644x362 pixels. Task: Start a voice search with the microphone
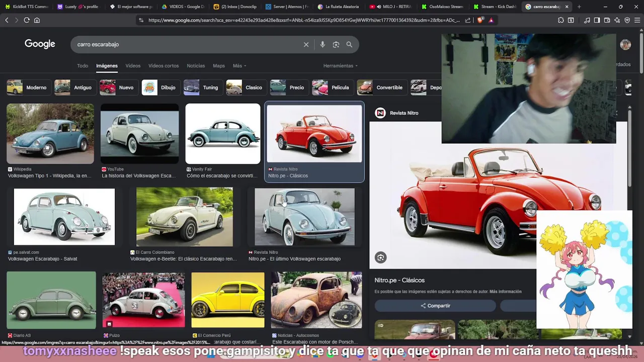pos(323,44)
